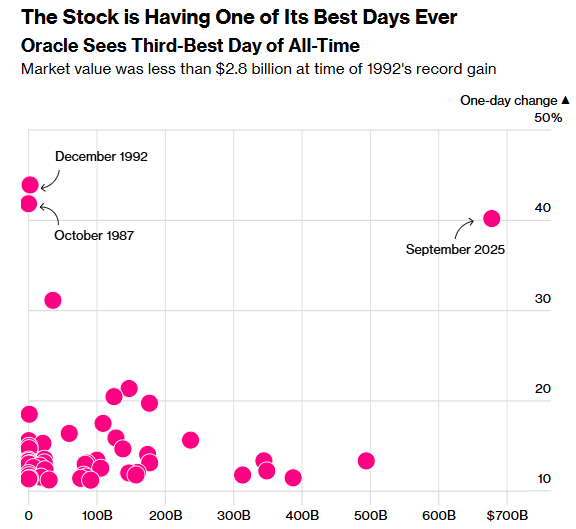
Task: Click the December 1992 data point
Action: click(x=30, y=185)
